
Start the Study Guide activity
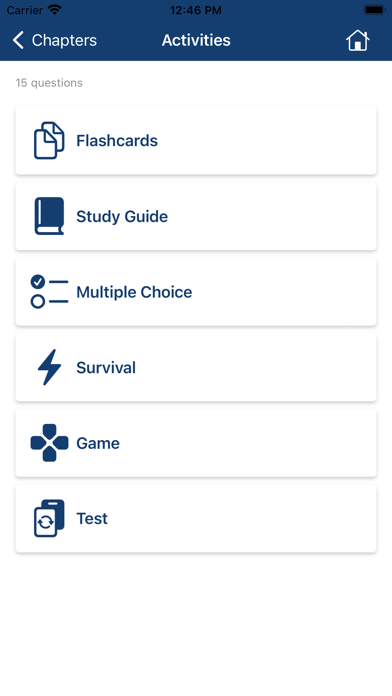click(196, 216)
